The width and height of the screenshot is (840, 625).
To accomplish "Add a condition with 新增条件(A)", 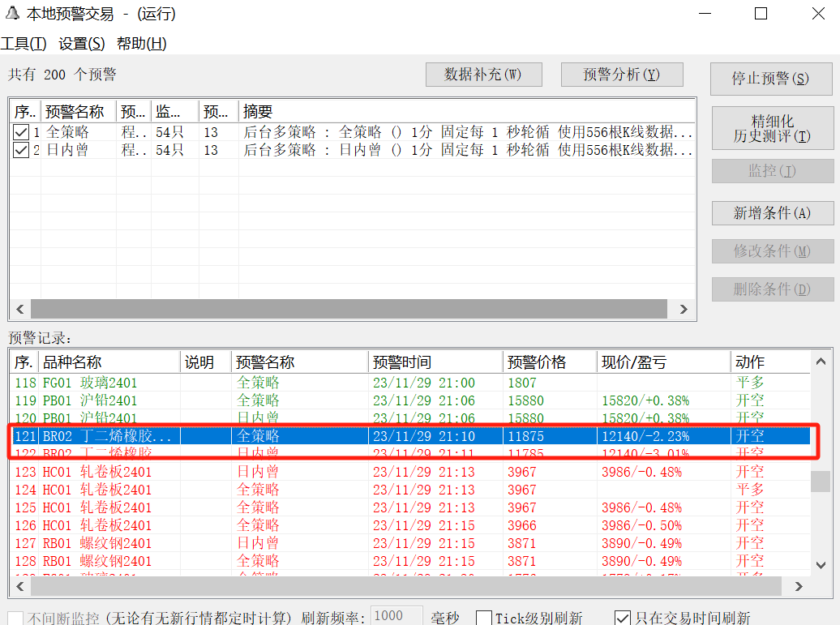I will click(773, 213).
